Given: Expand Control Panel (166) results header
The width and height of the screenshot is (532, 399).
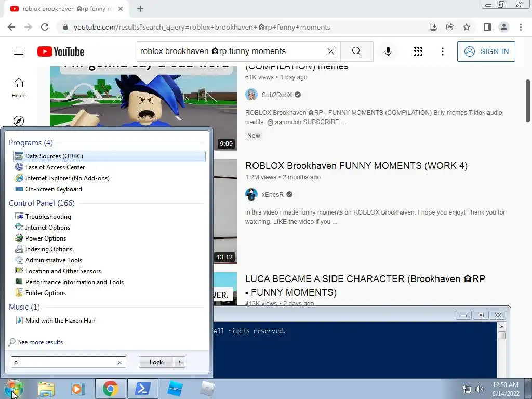Looking at the screenshot, I should (42, 203).
